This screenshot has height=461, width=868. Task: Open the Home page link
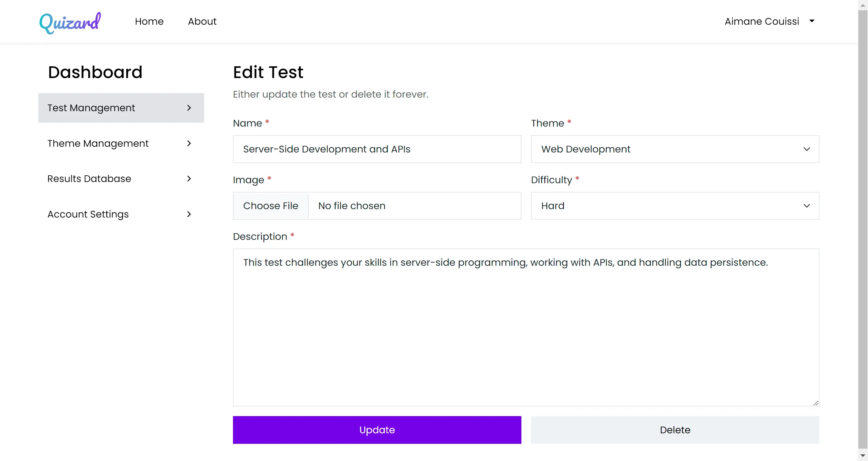(x=149, y=21)
